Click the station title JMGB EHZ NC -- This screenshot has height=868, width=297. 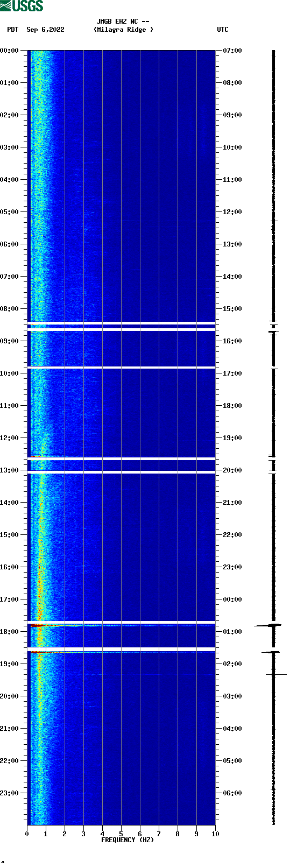point(123,22)
